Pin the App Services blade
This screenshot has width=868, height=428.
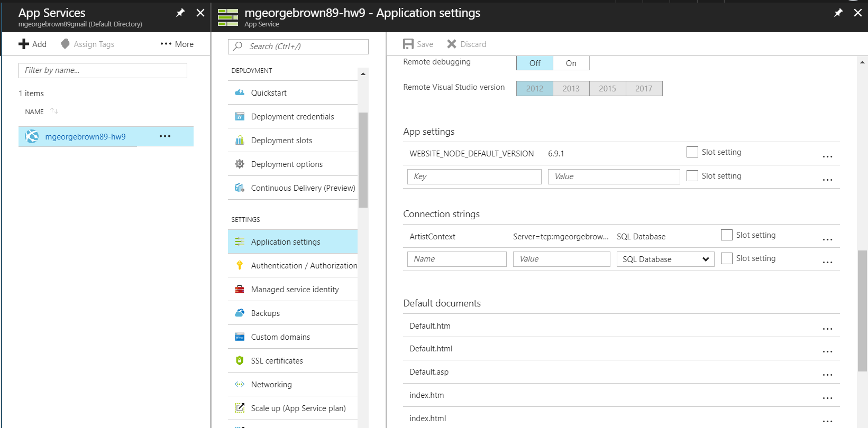[180, 13]
